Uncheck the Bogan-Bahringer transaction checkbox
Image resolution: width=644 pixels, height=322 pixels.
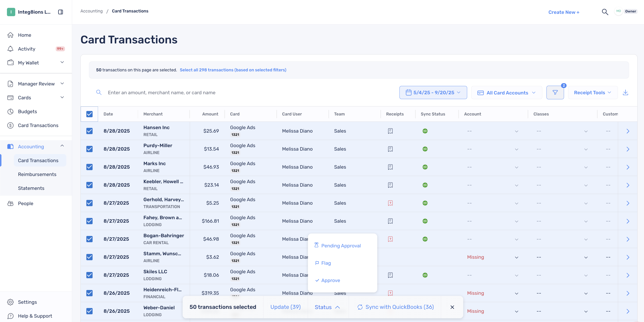89,239
